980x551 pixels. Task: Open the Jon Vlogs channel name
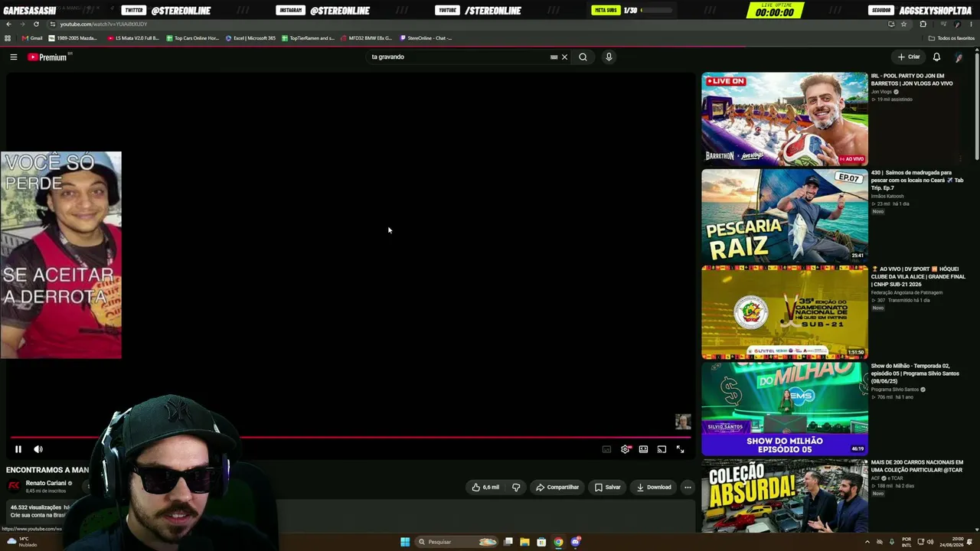point(881,92)
